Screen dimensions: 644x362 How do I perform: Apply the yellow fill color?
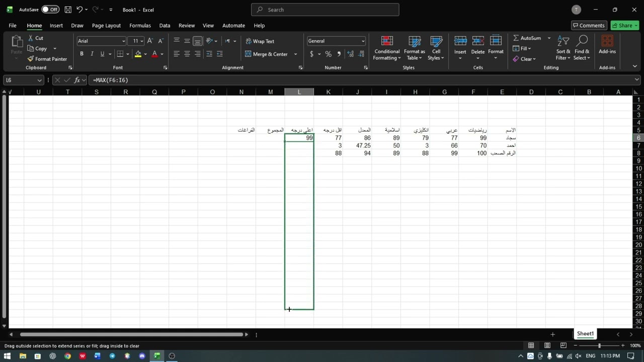click(138, 54)
